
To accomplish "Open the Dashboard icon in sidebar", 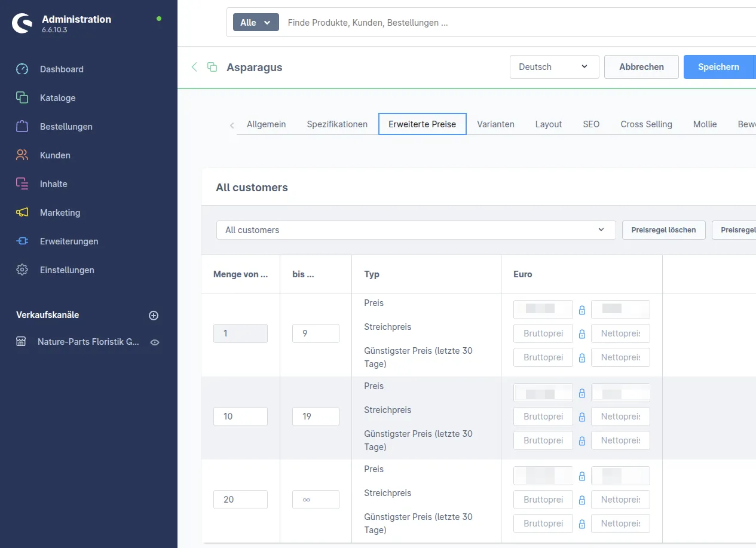I will point(22,69).
